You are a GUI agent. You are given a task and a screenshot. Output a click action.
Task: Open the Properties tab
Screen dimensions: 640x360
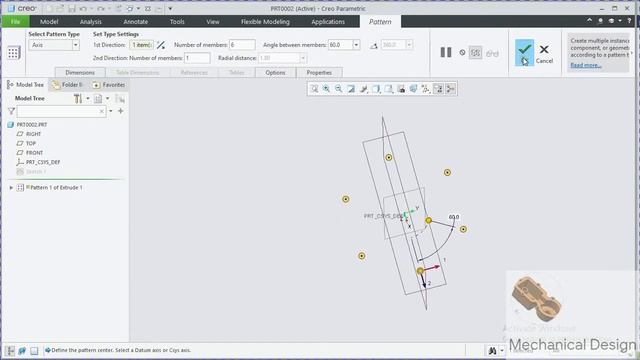tap(319, 73)
